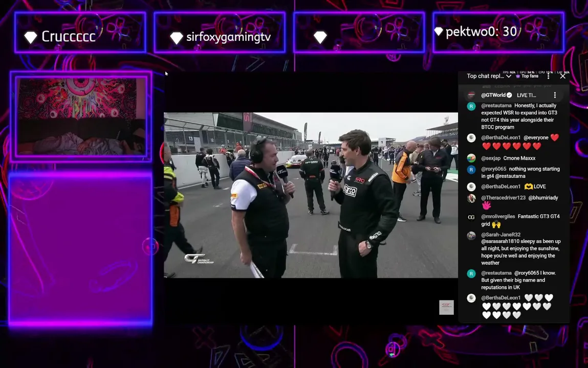Click the OG avatar of @mrolivergiles

[x=471, y=217]
